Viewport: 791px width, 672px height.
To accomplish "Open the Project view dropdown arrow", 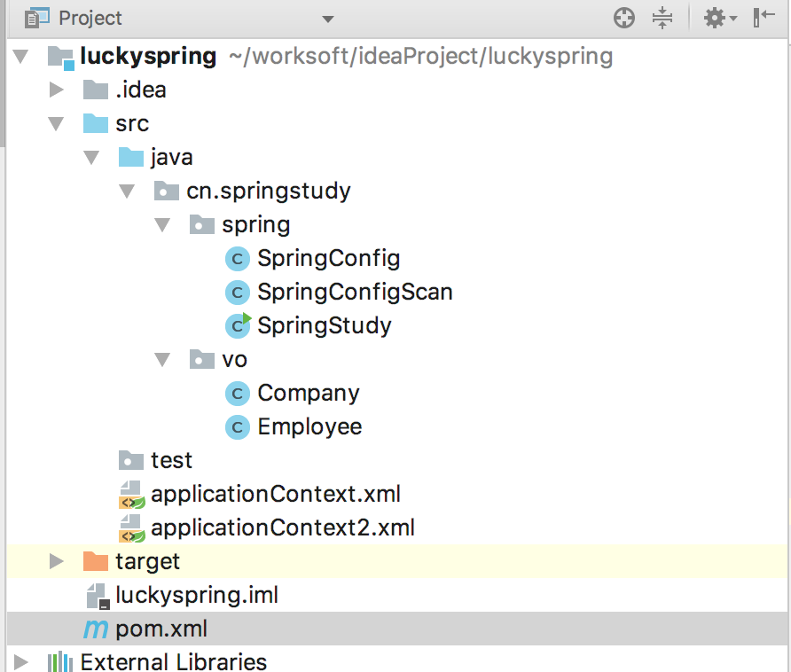I will pos(328,19).
